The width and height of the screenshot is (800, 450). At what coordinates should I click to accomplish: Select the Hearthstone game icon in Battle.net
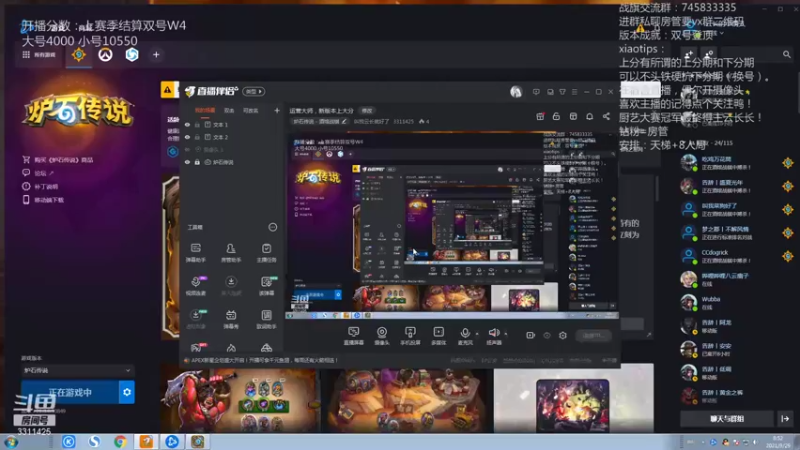pos(79,55)
